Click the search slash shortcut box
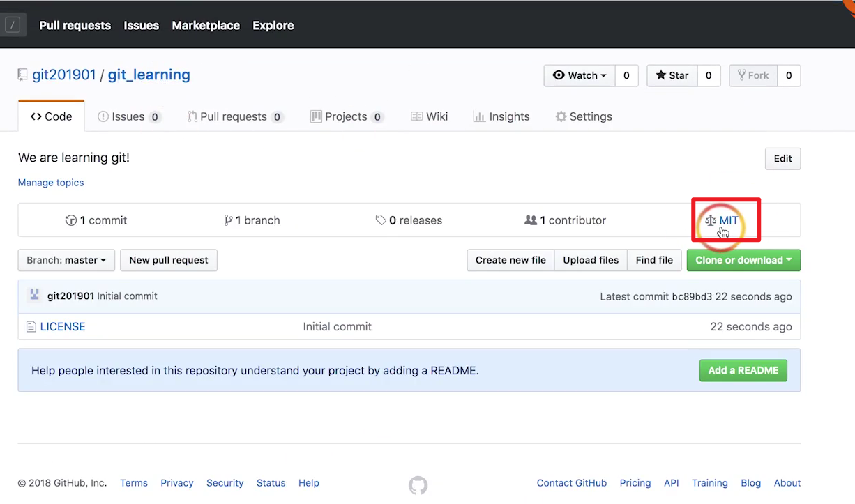Screen dimensions: 855x504 (13, 25)
